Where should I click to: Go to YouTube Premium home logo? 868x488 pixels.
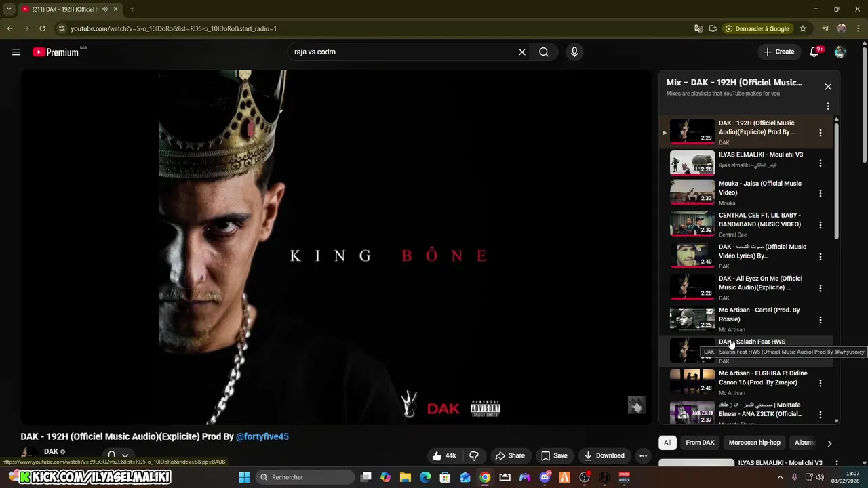(56, 52)
